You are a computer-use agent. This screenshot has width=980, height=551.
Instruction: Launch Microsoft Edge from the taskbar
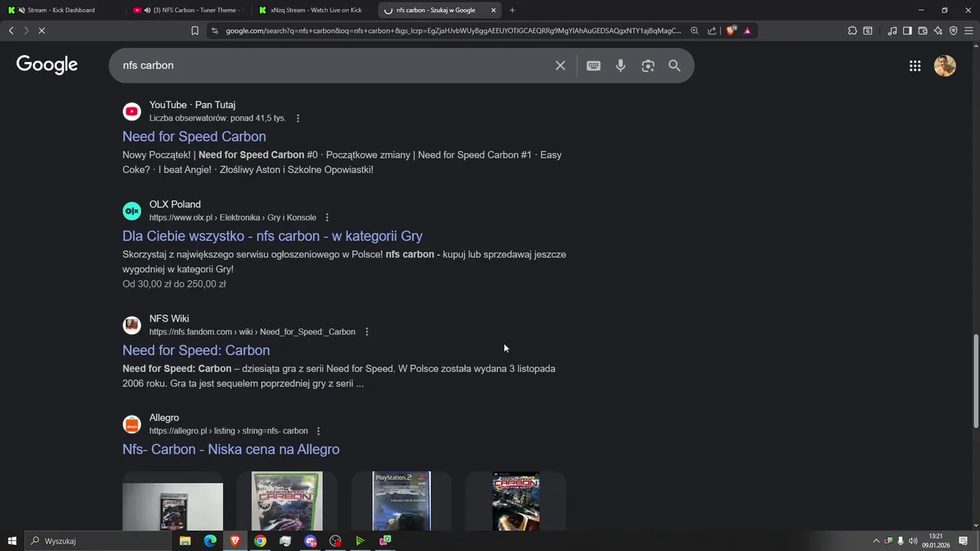click(x=210, y=541)
